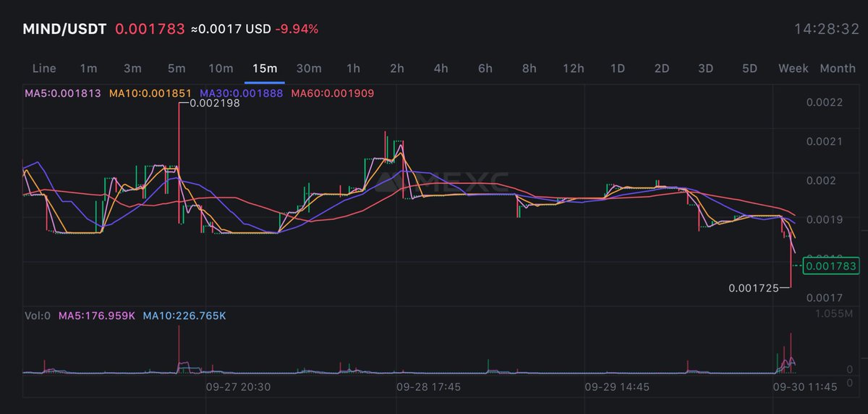Click the 14:28:32 clock time

click(x=826, y=30)
